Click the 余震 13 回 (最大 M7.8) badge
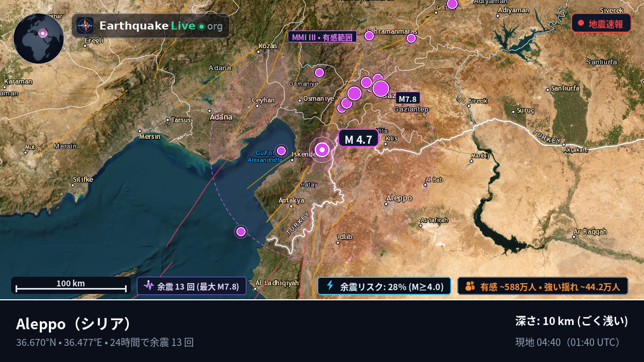Viewport: 644px width, 362px height. tap(192, 286)
